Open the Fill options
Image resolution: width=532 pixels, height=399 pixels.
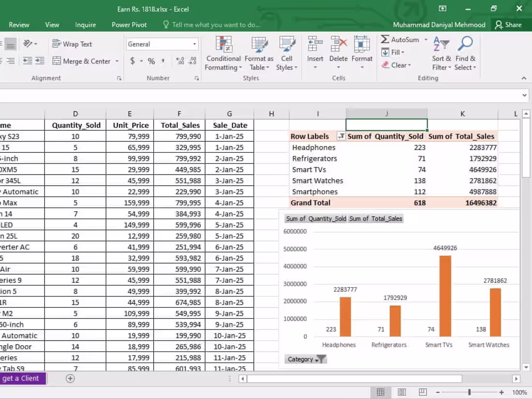393,52
